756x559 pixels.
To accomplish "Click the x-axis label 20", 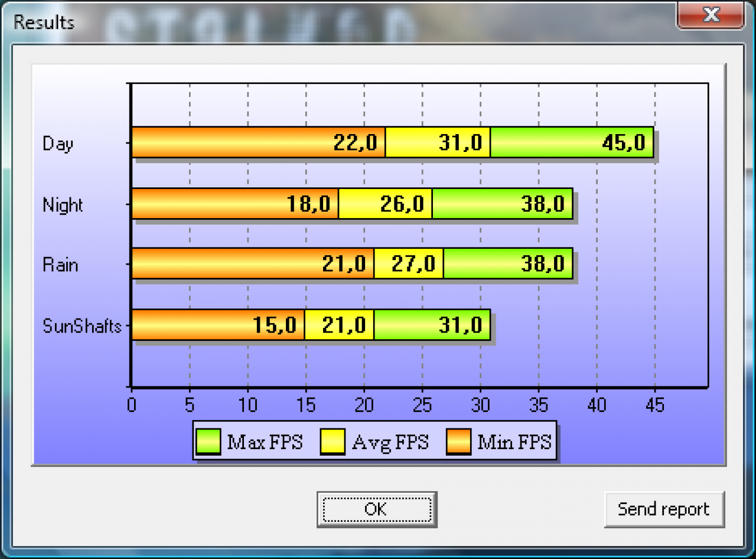I will point(364,405).
